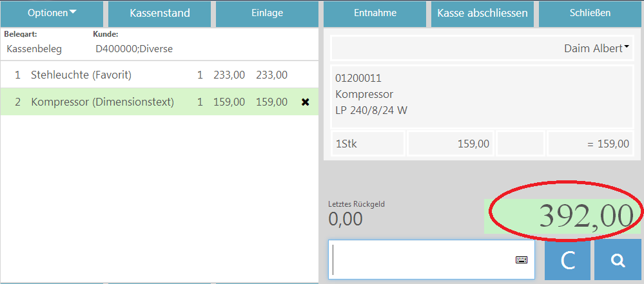Image resolution: width=644 pixels, height=284 pixels.
Task: Open the article detail box for 01200011
Action: 481,94
